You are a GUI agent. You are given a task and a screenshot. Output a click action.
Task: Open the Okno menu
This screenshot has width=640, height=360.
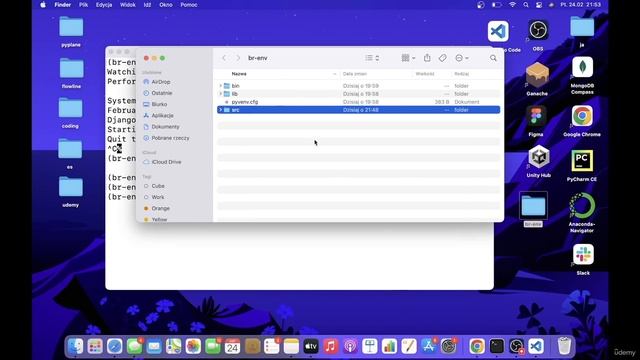point(166,5)
